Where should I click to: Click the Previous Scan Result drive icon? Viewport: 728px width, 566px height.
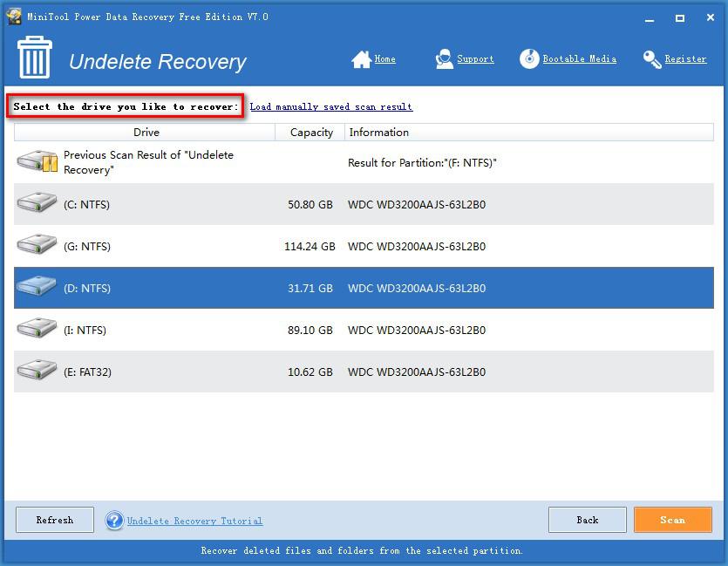tap(37, 161)
